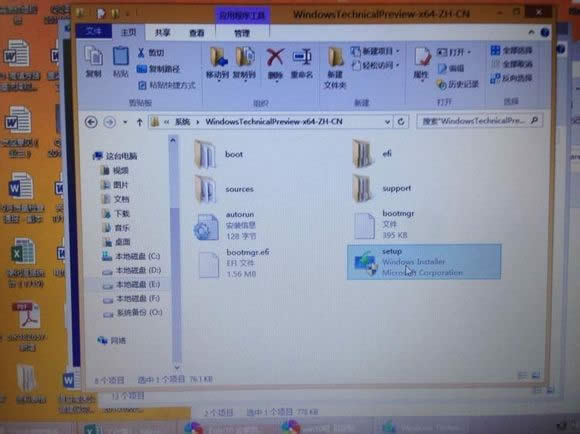
Task: Select This PC (这台电脑) in navigation pane
Action: [x=115, y=156]
